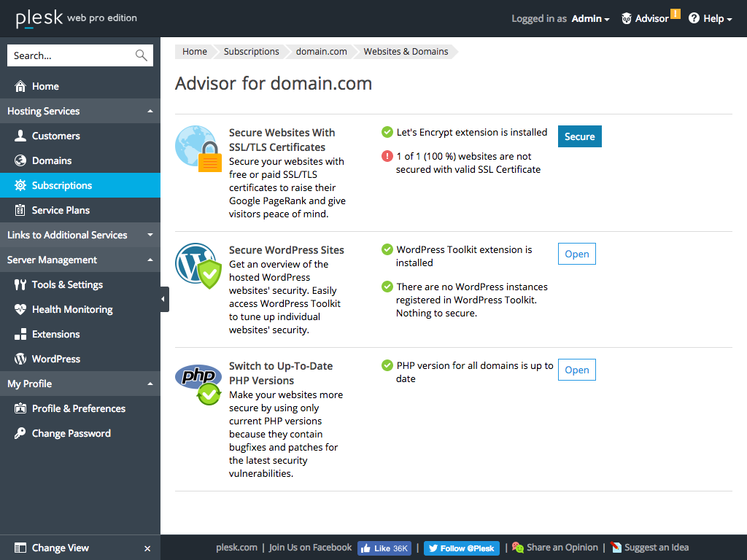The image size is (747, 560).
Task: Open WordPress Toolkit via Open button
Action: pyautogui.click(x=576, y=254)
